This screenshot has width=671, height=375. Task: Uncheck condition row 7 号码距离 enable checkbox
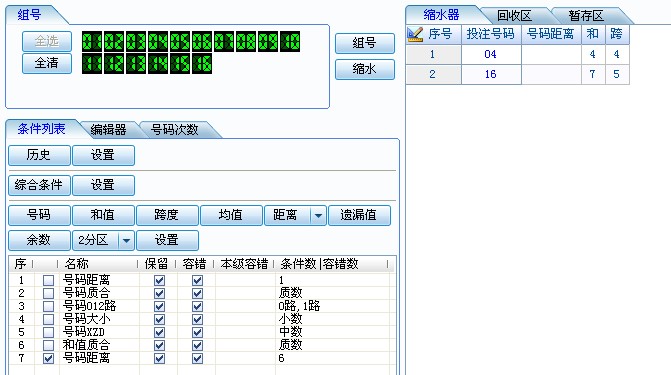(48, 358)
